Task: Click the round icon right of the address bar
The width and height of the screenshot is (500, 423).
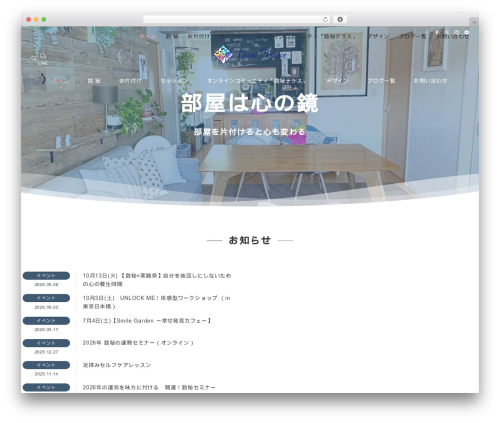Action: (x=340, y=19)
